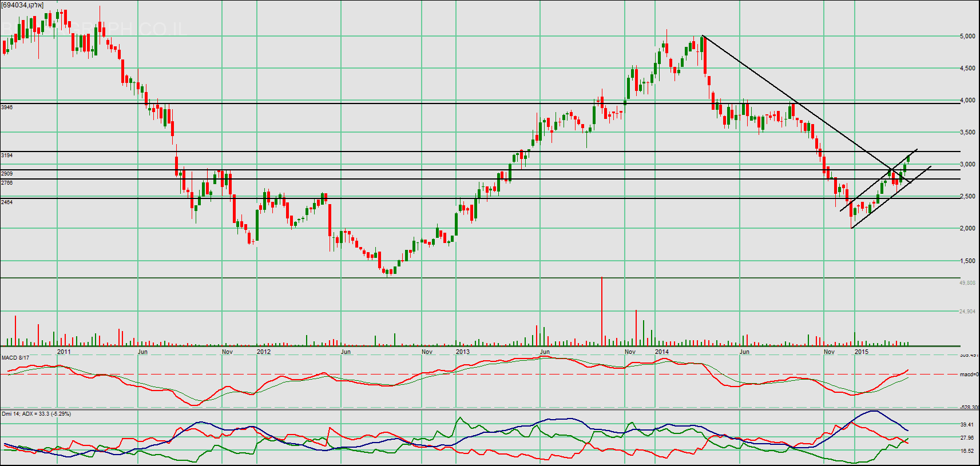Screen dimensions: 980x466
Task: Select the 3194 horizontal line label
Action: tap(7, 156)
